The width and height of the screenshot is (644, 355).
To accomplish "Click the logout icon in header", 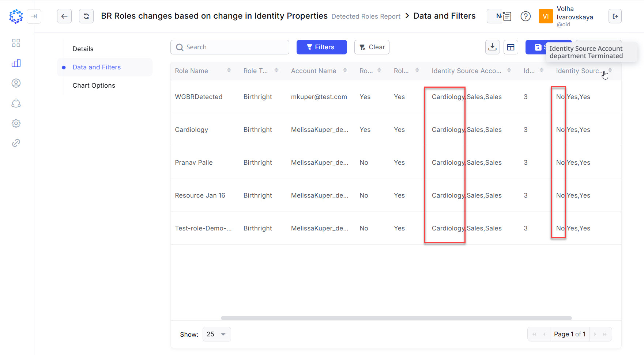I will point(615,16).
